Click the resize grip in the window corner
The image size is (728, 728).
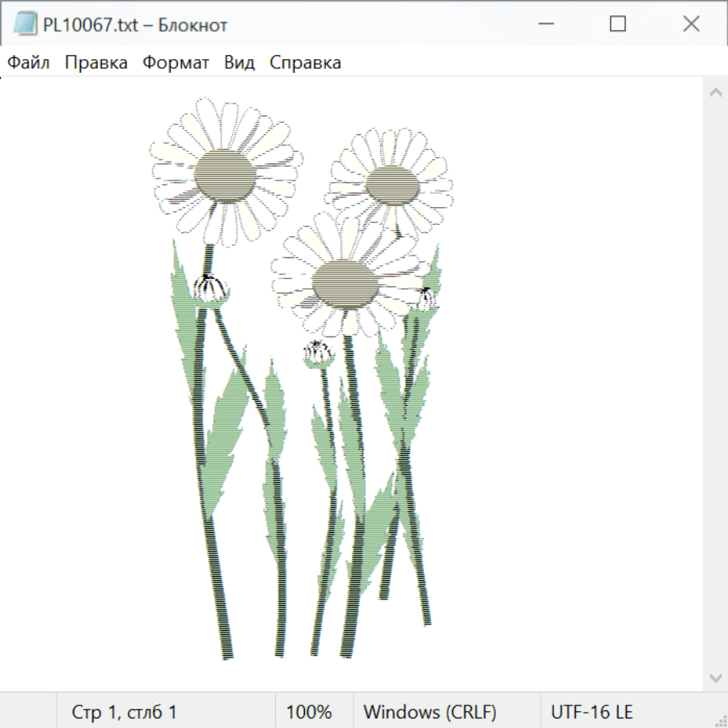pos(719,719)
